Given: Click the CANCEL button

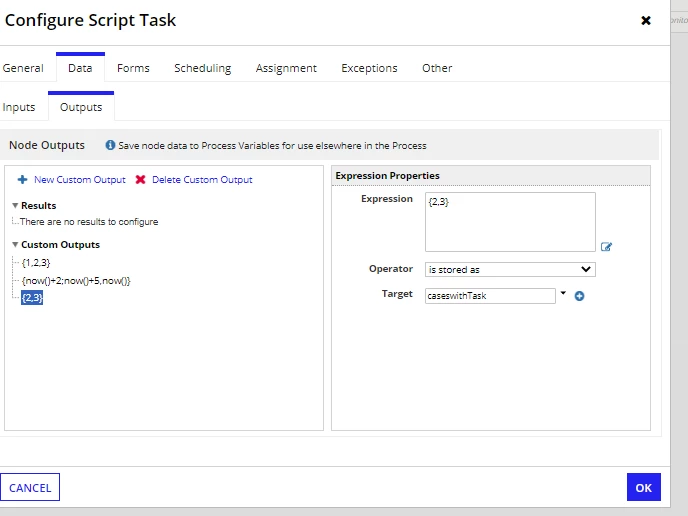Looking at the screenshot, I should pyautogui.click(x=30, y=487).
